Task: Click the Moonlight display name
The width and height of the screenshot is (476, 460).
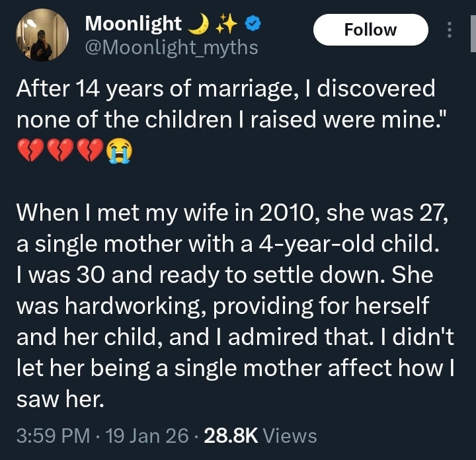Action: [x=133, y=24]
